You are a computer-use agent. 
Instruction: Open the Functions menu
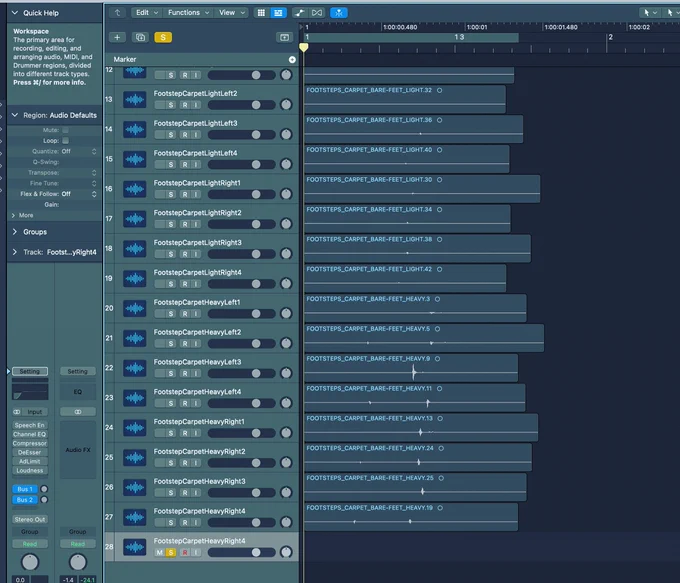[x=188, y=13]
